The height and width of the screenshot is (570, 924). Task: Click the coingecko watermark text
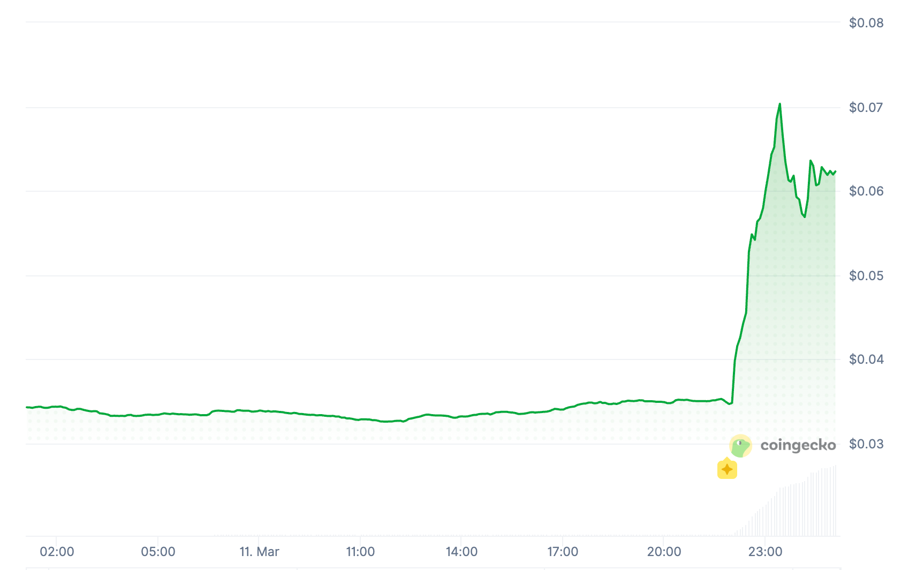[798, 445]
